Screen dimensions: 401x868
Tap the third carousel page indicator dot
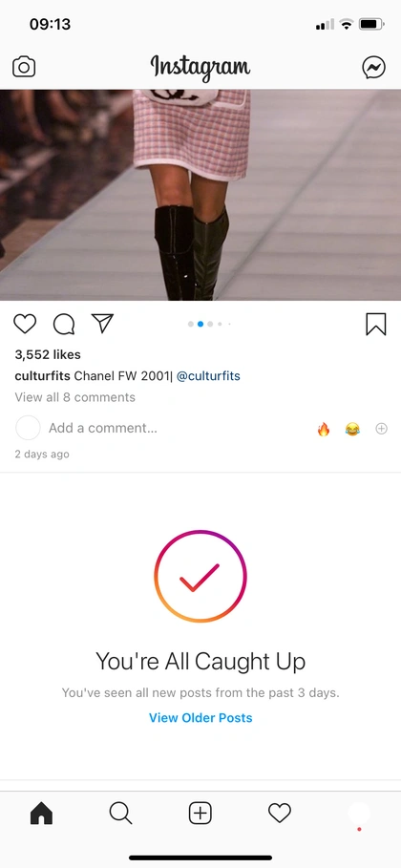click(210, 325)
